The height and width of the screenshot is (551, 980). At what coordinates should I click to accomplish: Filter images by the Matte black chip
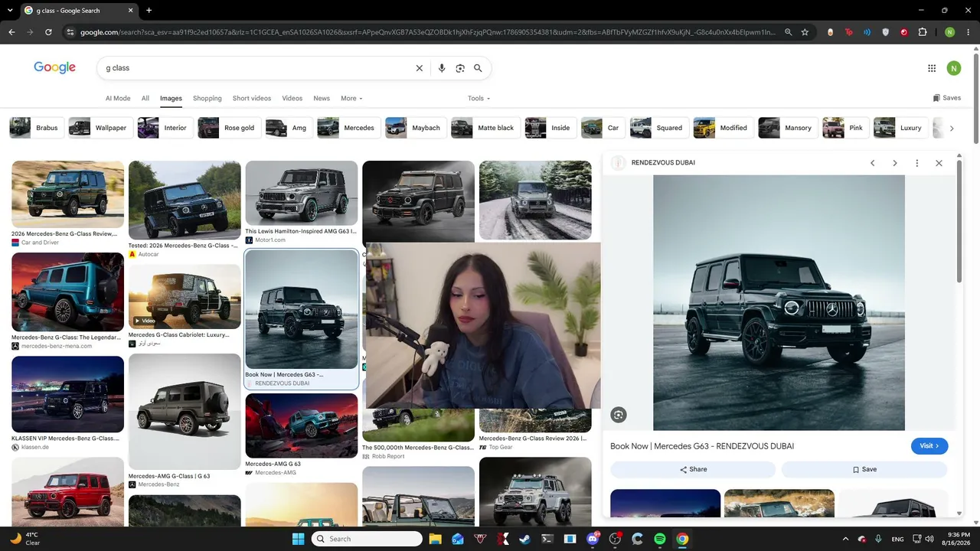pos(485,128)
